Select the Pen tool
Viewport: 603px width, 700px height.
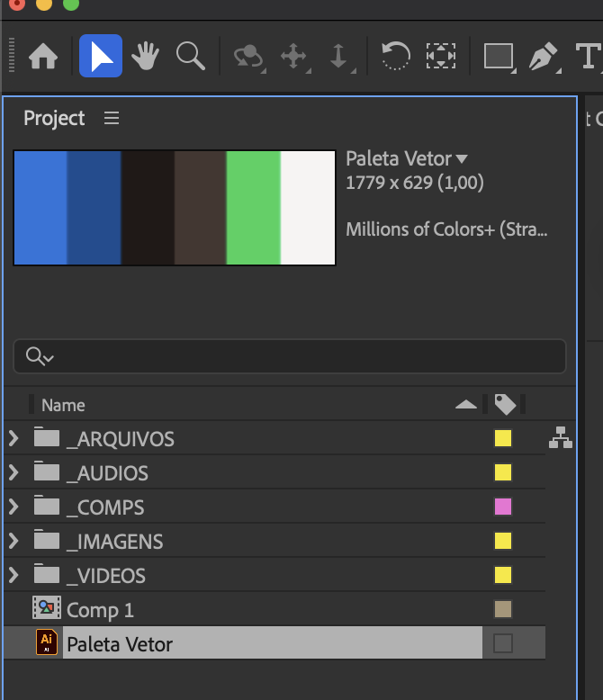point(543,57)
